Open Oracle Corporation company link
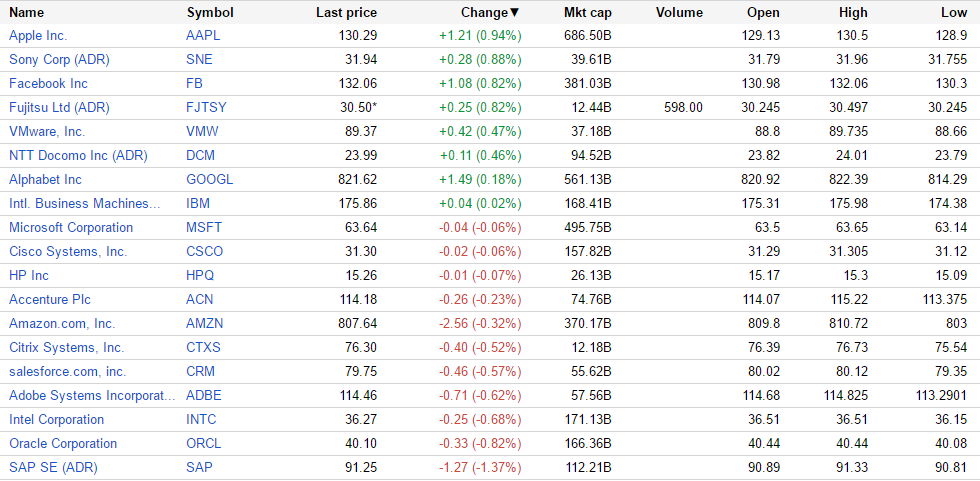 pos(63,444)
